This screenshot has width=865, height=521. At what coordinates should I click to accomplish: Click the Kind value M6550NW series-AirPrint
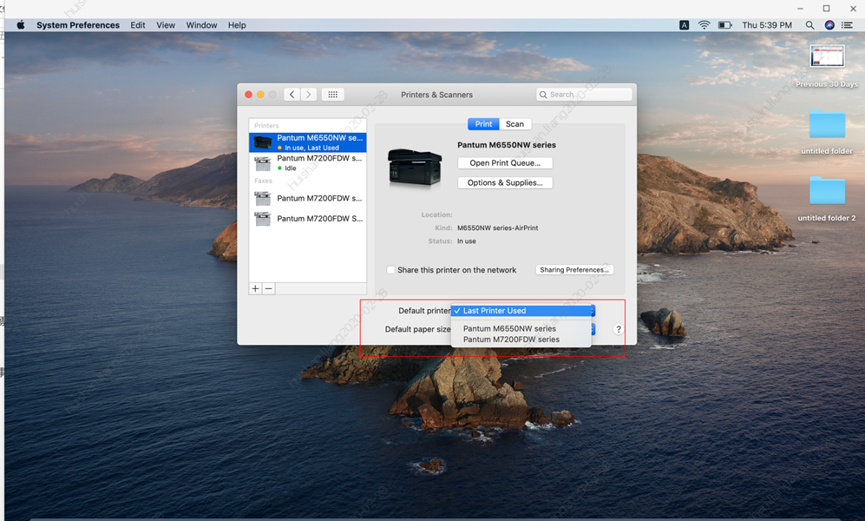498,228
